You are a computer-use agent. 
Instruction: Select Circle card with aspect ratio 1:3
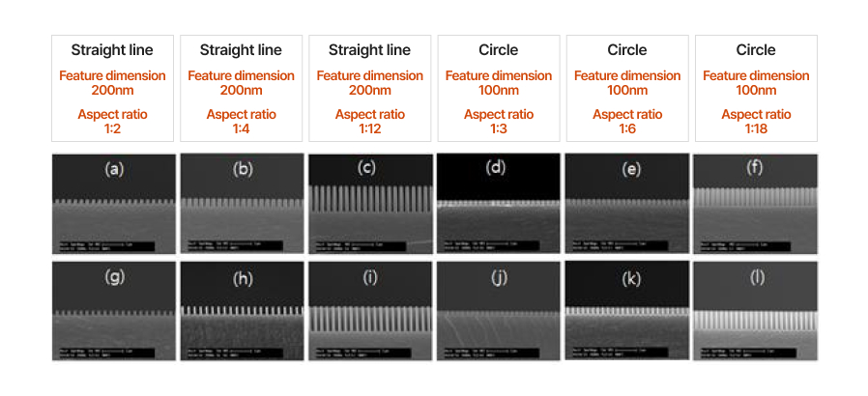499,89
